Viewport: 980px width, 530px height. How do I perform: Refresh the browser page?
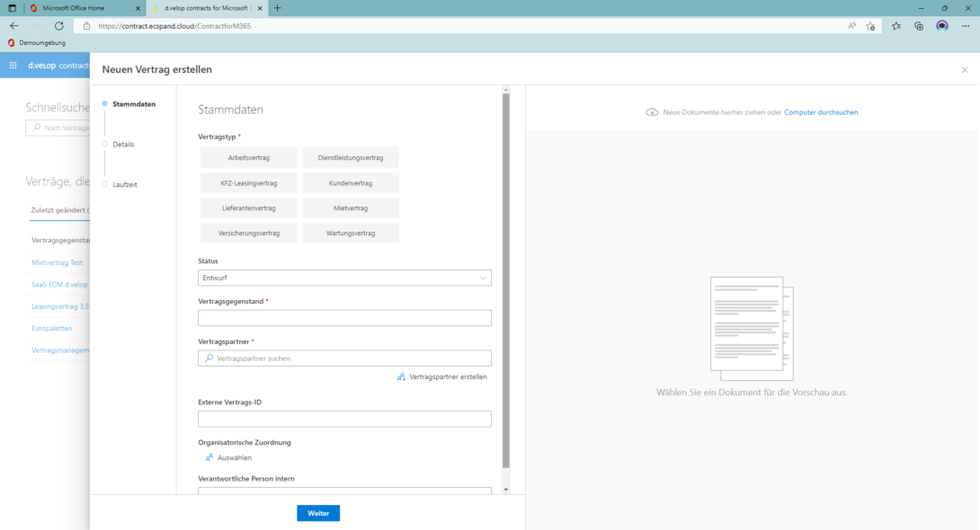coord(60,26)
